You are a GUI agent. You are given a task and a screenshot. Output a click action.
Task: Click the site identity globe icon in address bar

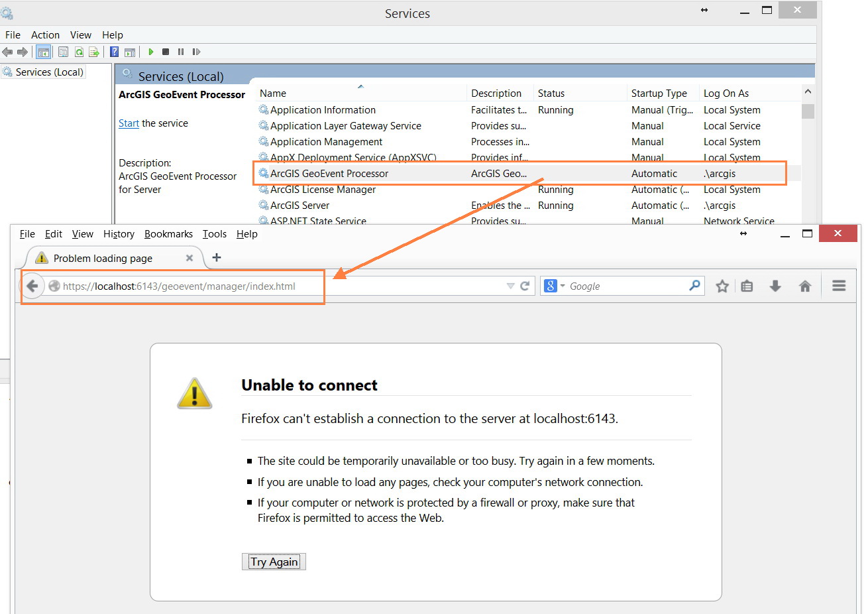(x=54, y=286)
